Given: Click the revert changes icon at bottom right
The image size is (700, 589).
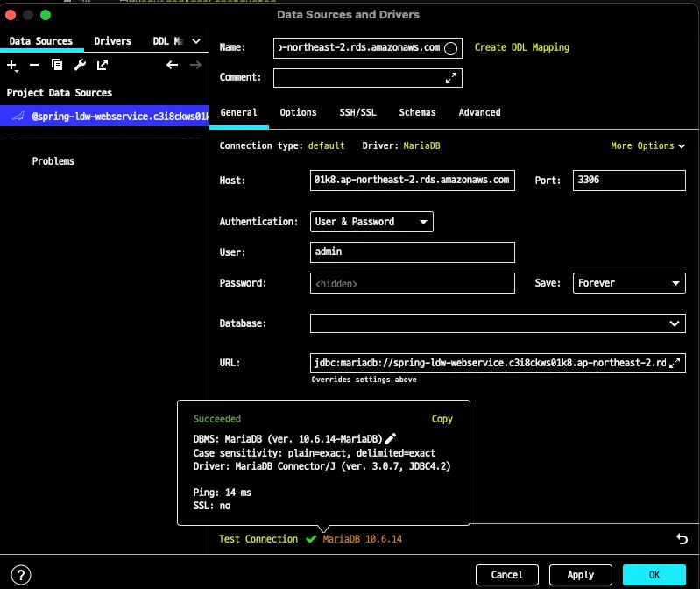Looking at the screenshot, I should click(682, 539).
